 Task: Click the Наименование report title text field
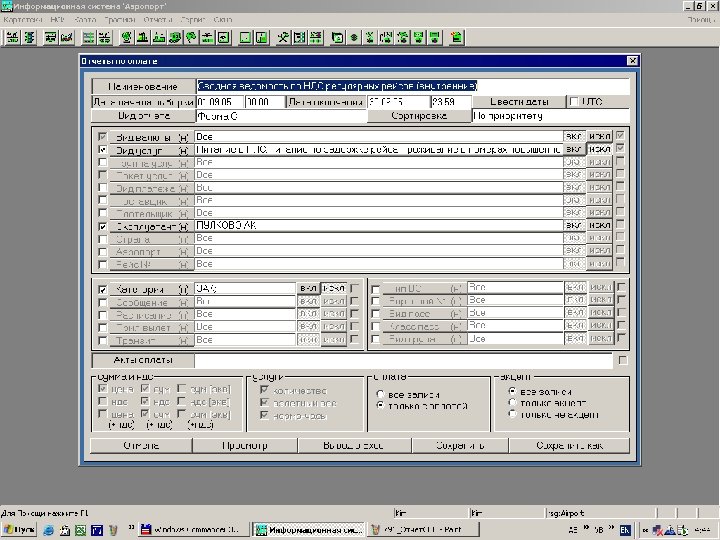pyautogui.click(x=413, y=86)
